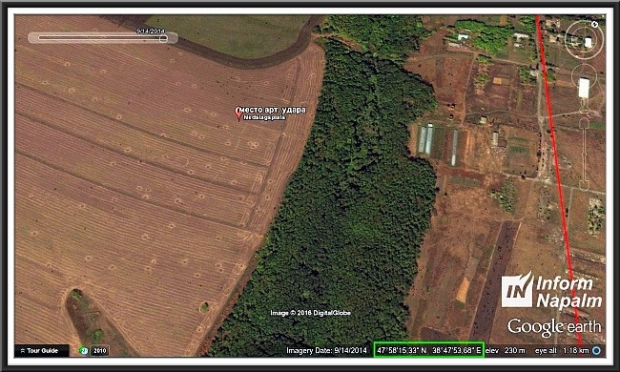The height and width of the screenshot is (372, 620).
Task: Click the red placemark pin
Action: pos(238,115)
